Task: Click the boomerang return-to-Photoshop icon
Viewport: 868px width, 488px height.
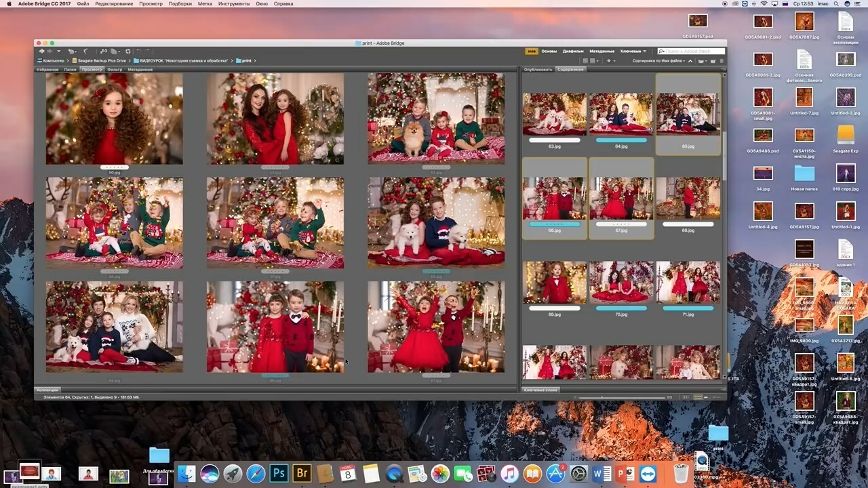Action: 85,52
